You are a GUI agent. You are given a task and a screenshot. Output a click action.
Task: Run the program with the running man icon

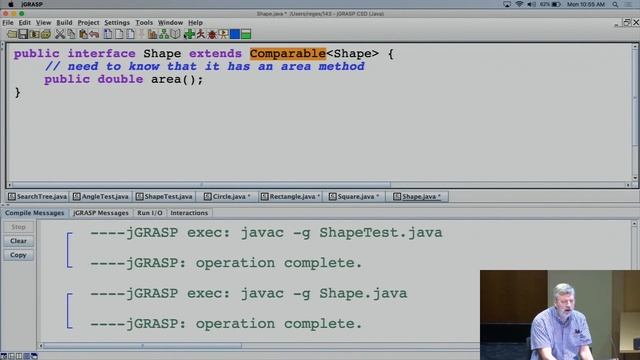(x=200, y=34)
